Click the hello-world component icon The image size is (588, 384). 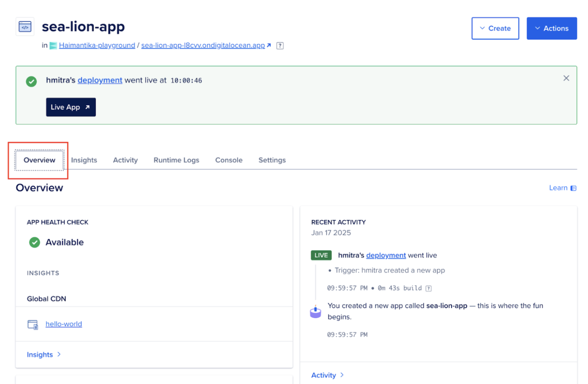[x=33, y=324]
